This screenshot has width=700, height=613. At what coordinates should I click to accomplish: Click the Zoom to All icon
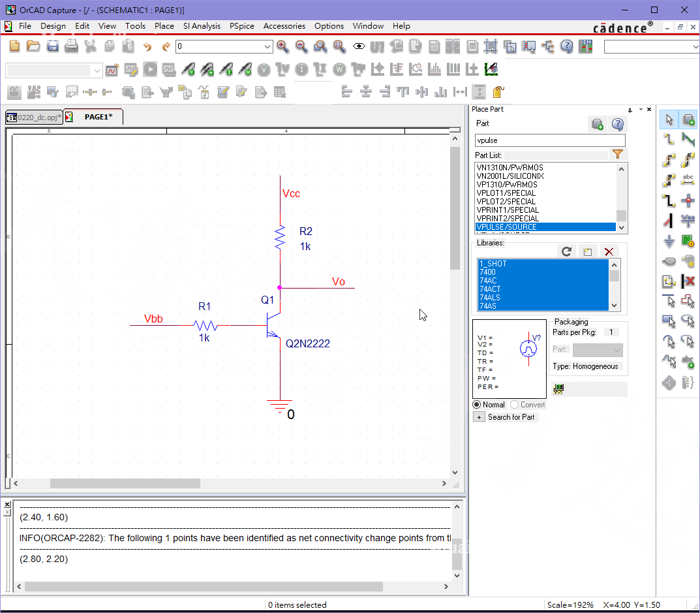click(339, 46)
